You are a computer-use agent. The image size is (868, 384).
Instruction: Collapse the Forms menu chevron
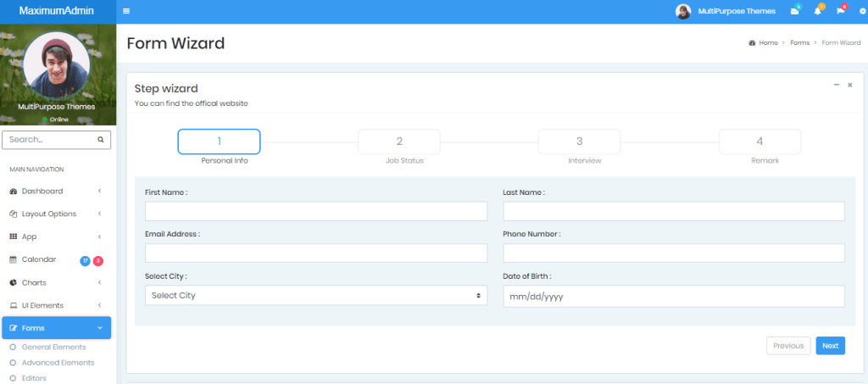[100, 328]
